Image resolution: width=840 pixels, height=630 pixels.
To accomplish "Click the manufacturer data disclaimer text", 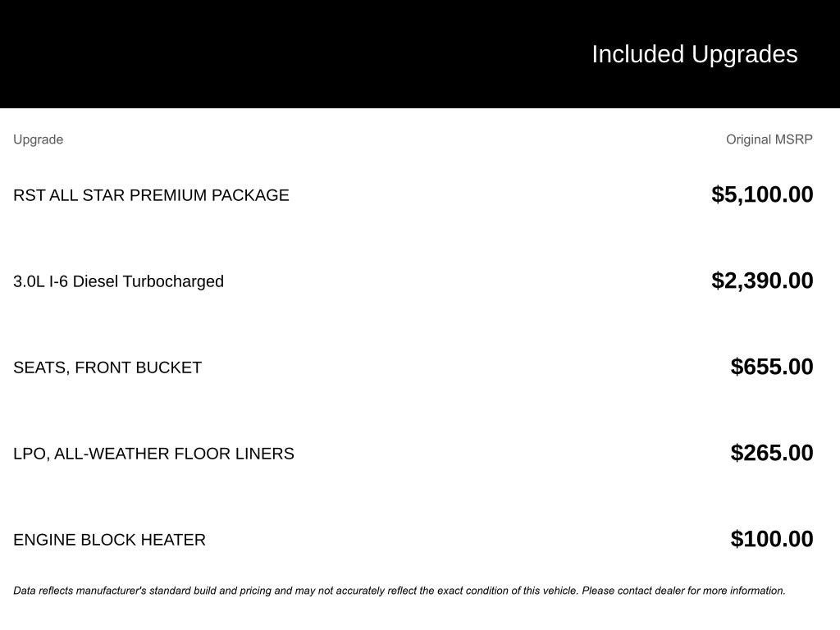I will click(x=399, y=591).
